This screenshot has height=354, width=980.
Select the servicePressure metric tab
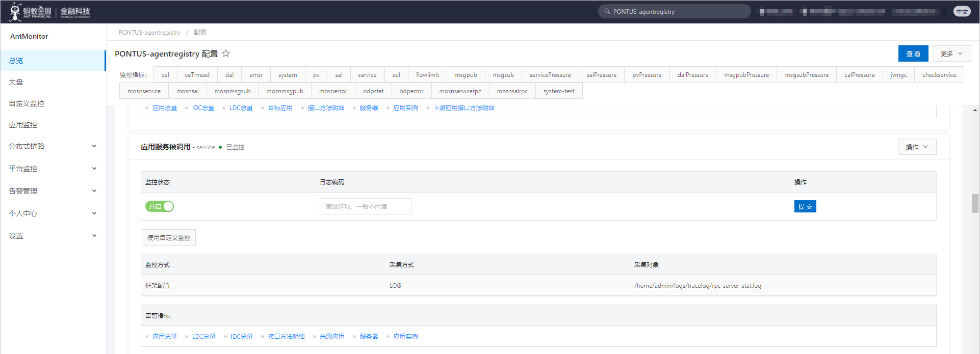click(x=550, y=75)
